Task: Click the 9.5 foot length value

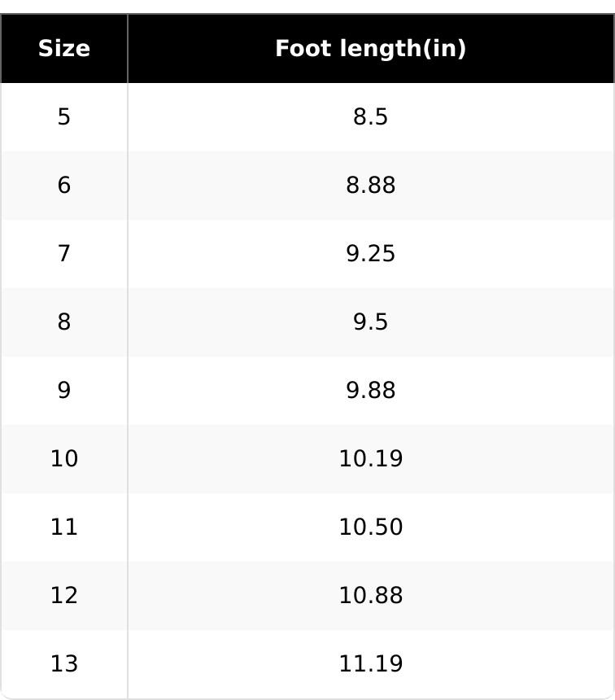Action: click(370, 322)
